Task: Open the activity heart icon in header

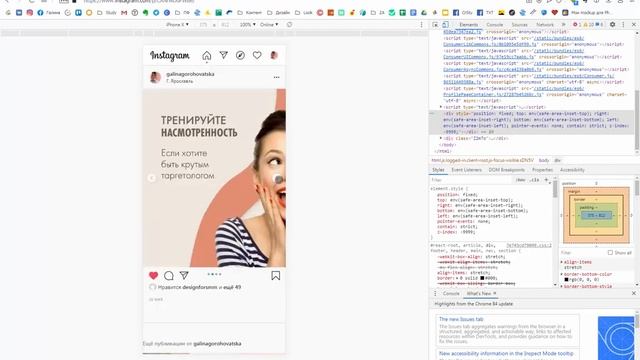Action: (x=257, y=55)
